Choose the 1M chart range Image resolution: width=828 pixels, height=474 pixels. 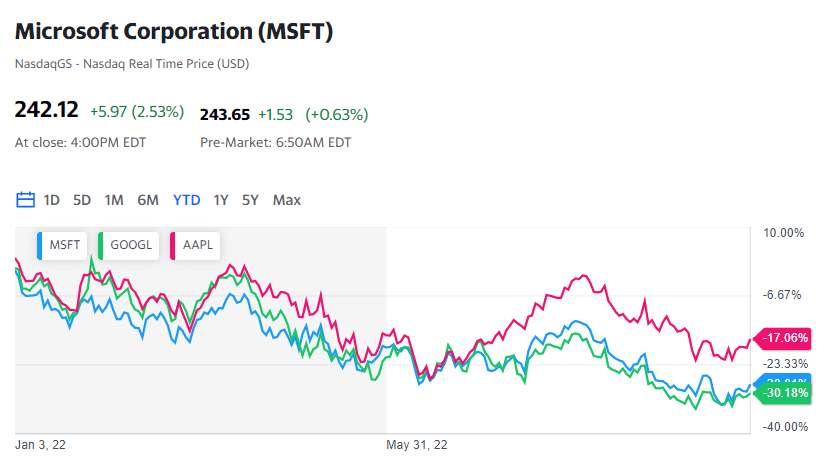[x=114, y=200]
